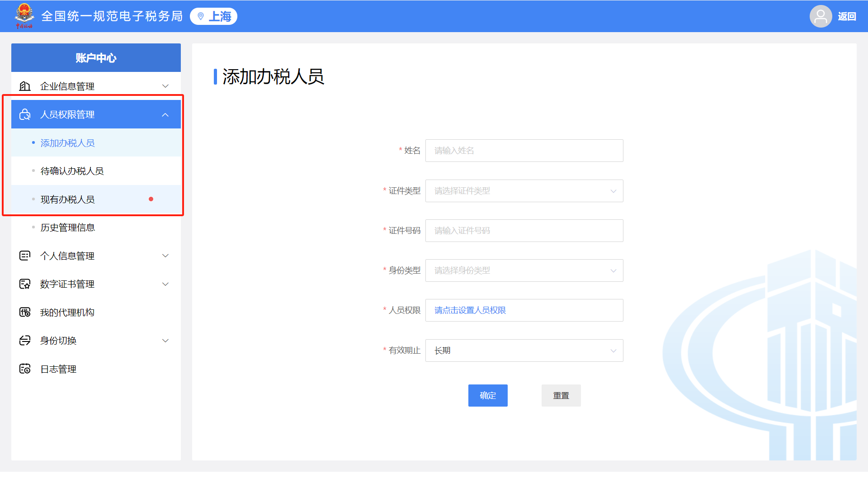Click the 姓名 input field
The height and width of the screenshot is (493, 868).
(524, 151)
